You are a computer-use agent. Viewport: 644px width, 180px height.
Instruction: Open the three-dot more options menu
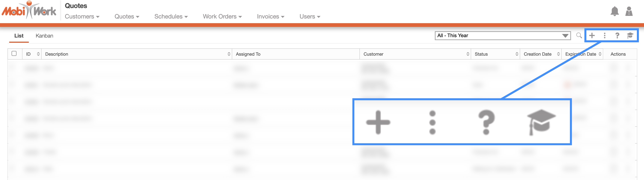coord(605,35)
